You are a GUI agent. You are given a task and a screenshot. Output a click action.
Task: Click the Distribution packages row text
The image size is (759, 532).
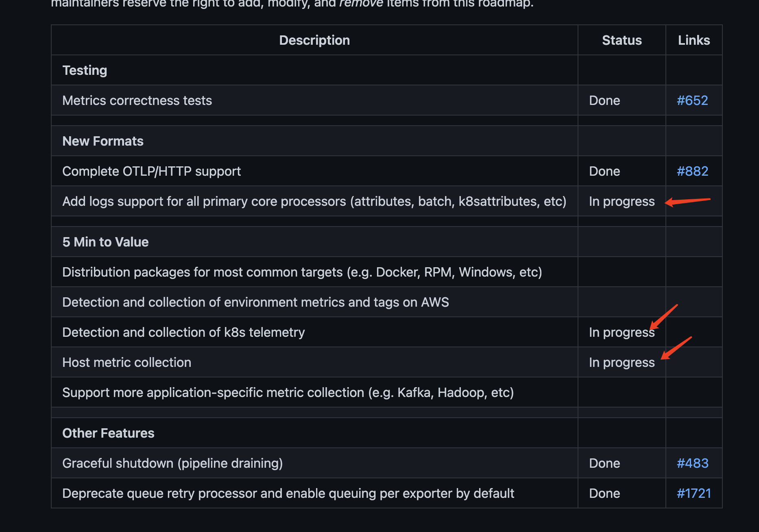[x=302, y=272]
